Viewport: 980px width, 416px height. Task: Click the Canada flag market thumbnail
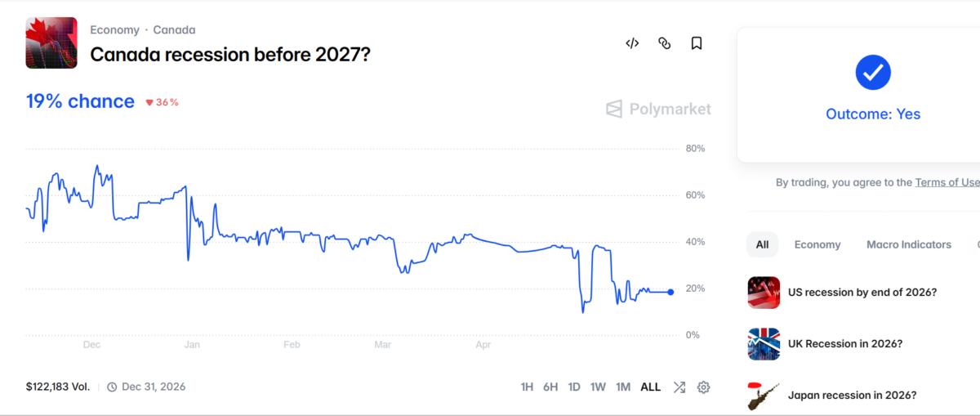51,42
